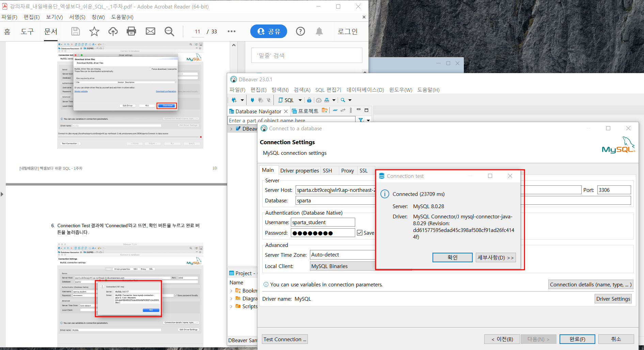Open Acrobat help question mark icon

coord(300,32)
